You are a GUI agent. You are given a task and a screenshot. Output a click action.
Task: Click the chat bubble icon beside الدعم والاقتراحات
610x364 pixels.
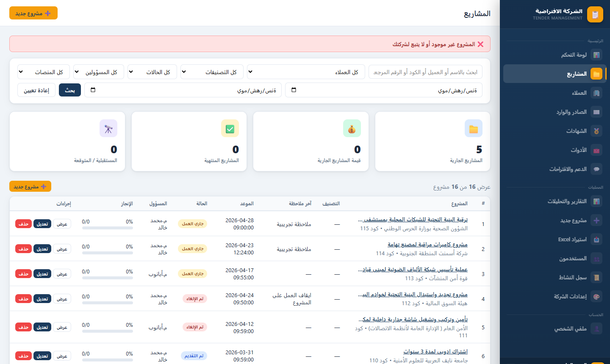(x=596, y=169)
